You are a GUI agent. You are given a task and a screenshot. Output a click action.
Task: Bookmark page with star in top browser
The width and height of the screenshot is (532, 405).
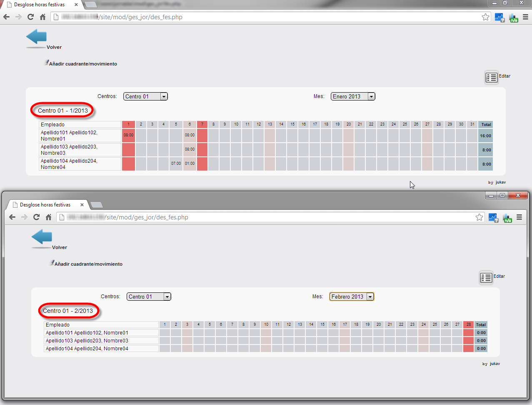click(x=485, y=17)
